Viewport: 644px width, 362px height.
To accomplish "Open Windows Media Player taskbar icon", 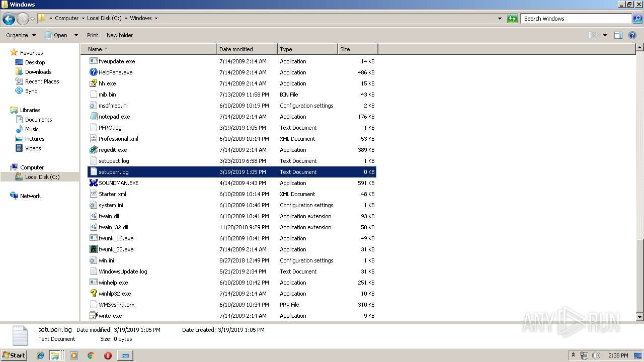I will point(74,355).
